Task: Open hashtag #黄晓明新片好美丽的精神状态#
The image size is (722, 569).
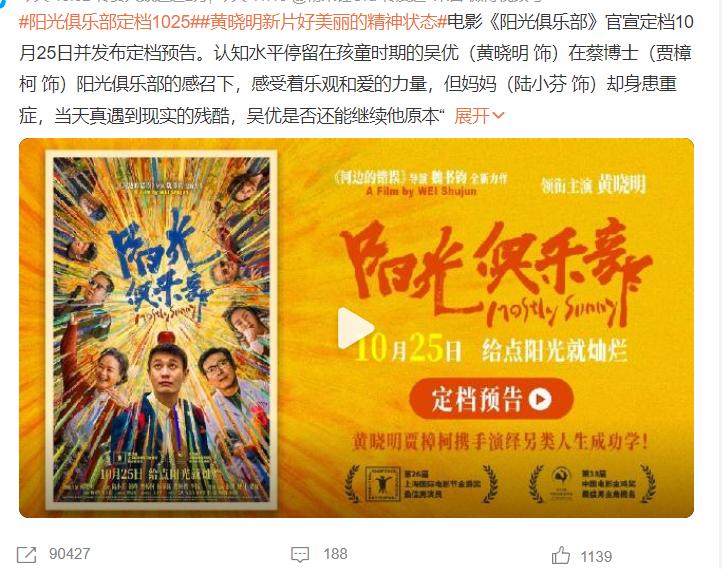Action: pyautogui.click(x=319, y=22)
